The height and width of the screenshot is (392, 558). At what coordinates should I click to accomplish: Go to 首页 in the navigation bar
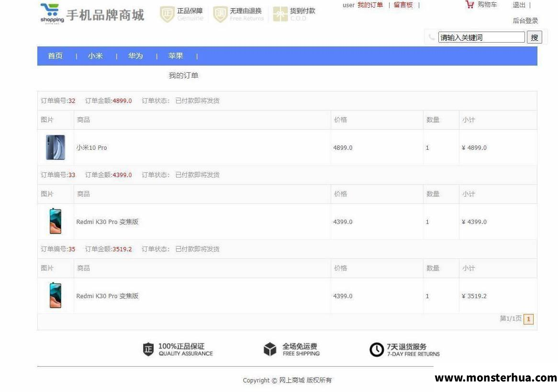[55, 56]
